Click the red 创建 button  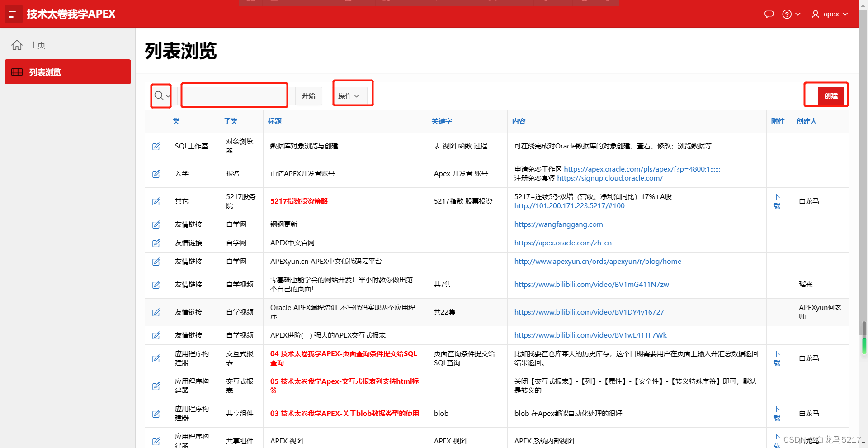click(831, 95)
